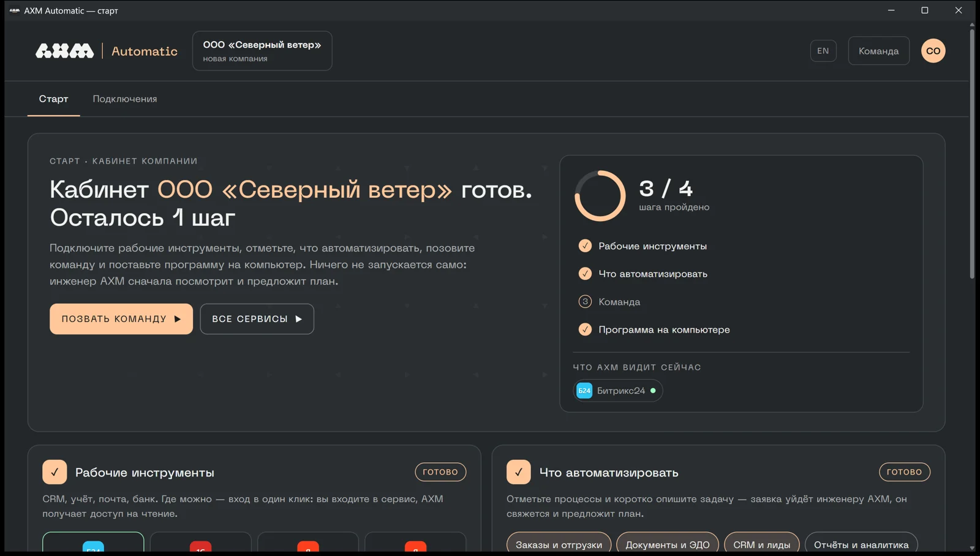Switch to the Подключения tab
Viewport: 980px width, 556px height.
(125, 99)
